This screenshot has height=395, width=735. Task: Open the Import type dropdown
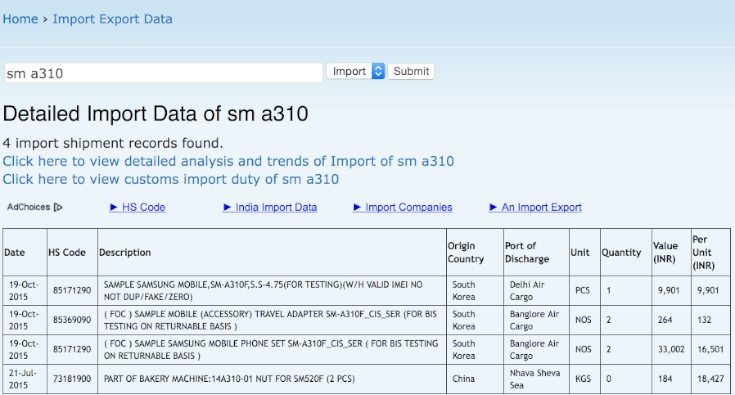(356, 71)
